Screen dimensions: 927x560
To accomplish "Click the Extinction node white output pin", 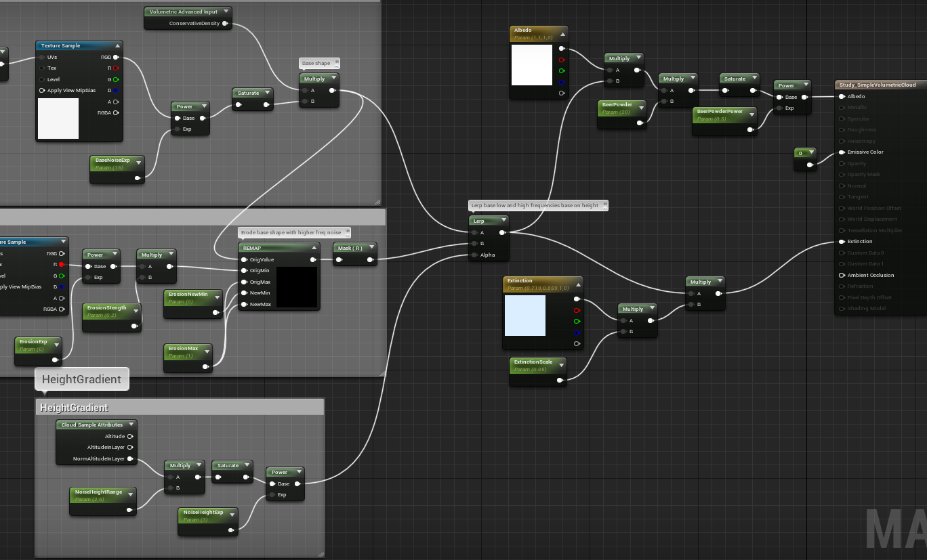I will pos(577,299).
